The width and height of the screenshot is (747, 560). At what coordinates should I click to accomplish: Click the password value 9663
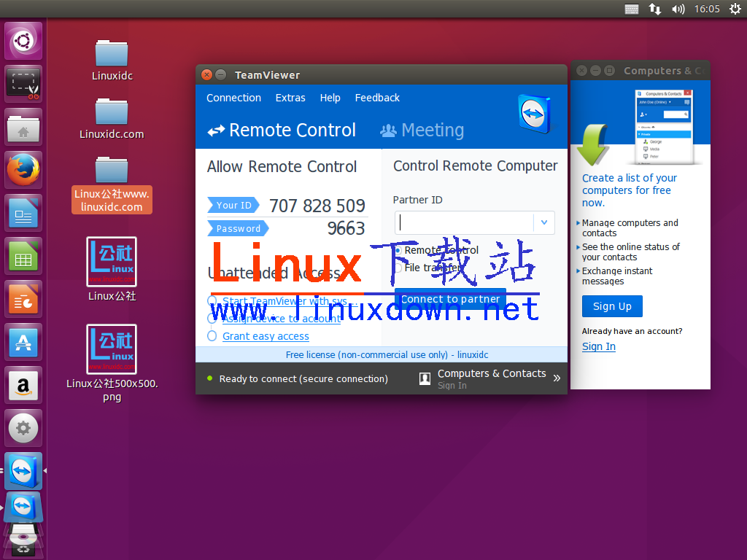click(346, 228)
